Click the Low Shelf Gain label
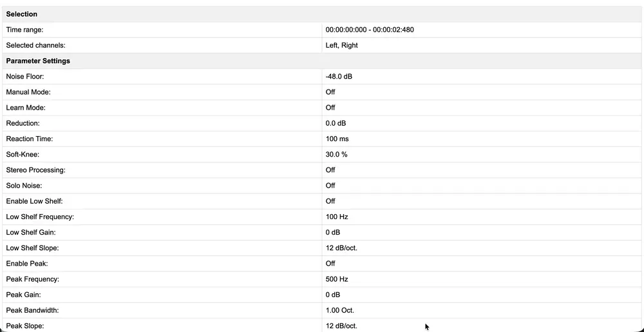The height and width of the screenshot is (332, 644). point(31,232)
